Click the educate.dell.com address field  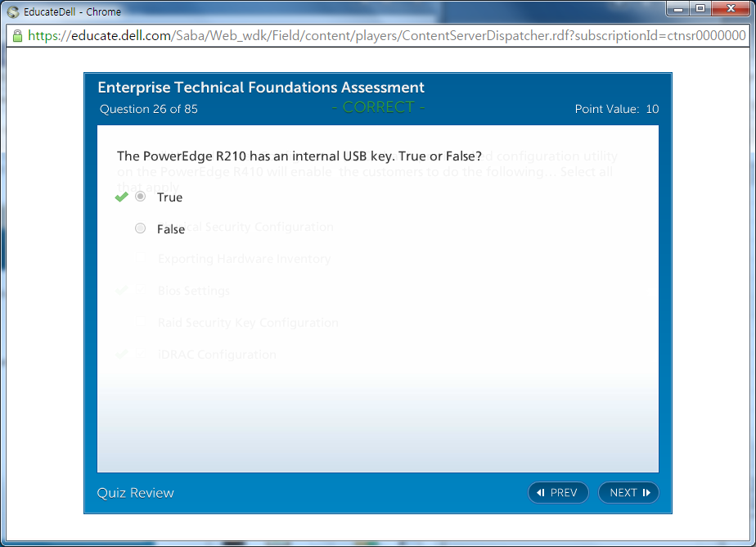pyautogui.click(x=385, y=36)
